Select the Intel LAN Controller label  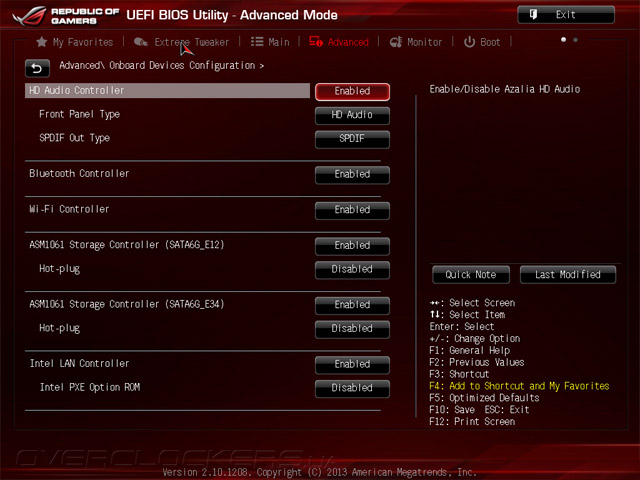point(80,363)
